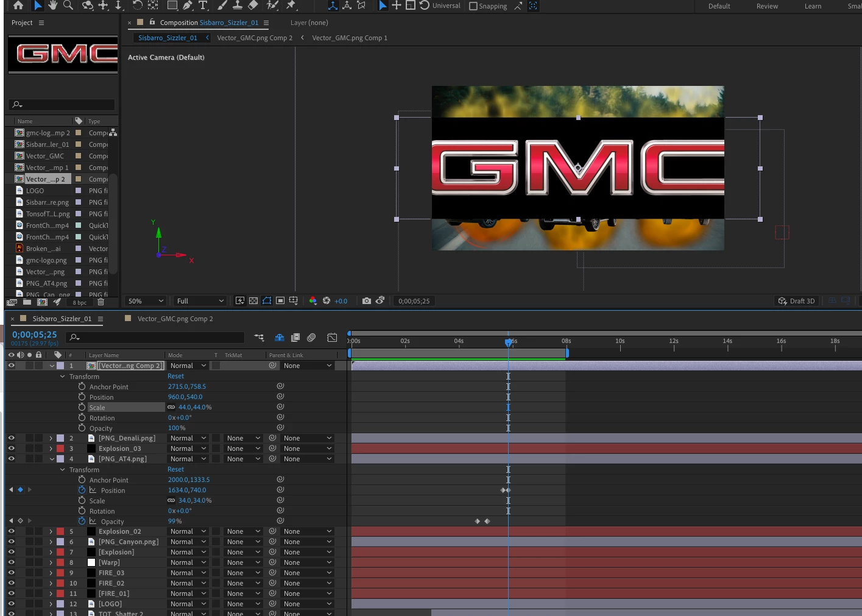
Task: Switch to the Learn workspace
Action: 813,6
